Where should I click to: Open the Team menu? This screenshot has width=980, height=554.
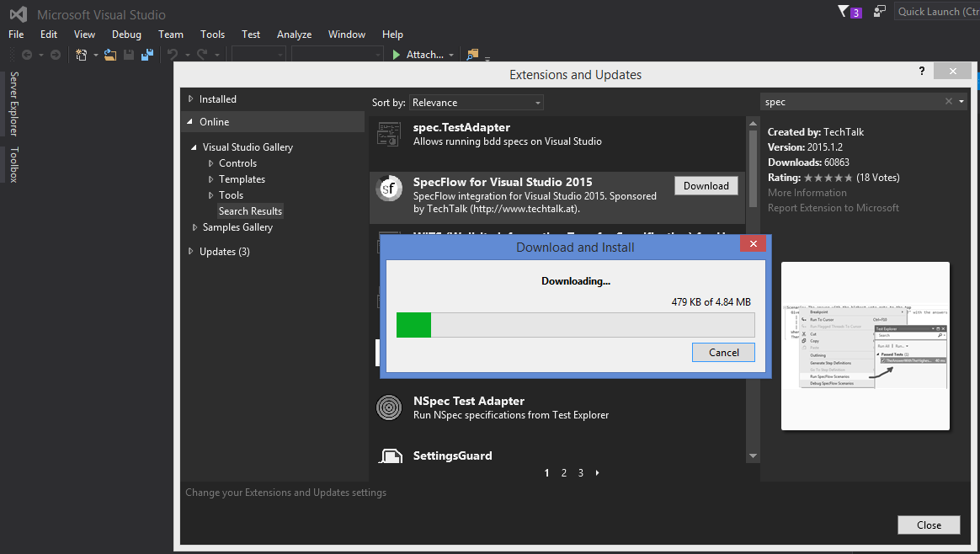(x=171, y=35)
